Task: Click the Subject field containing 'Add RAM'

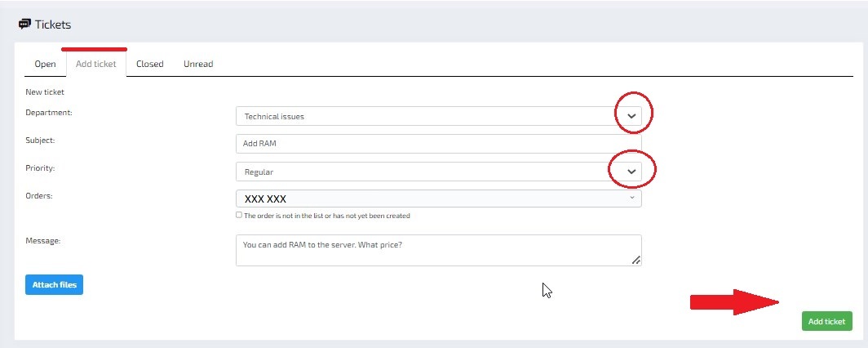Action: (x=438, y=144)
